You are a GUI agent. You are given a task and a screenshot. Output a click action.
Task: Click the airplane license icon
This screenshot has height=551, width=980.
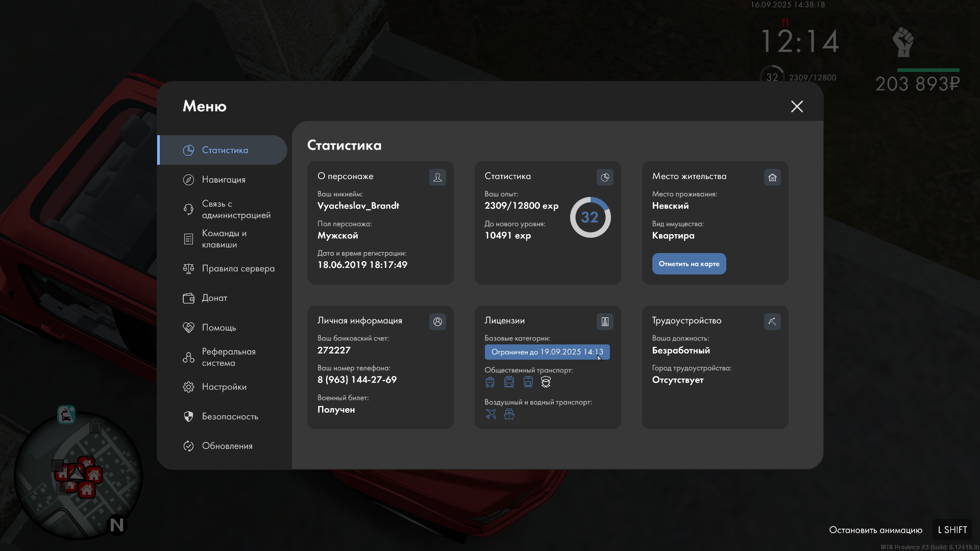click(x=491, y=414)
